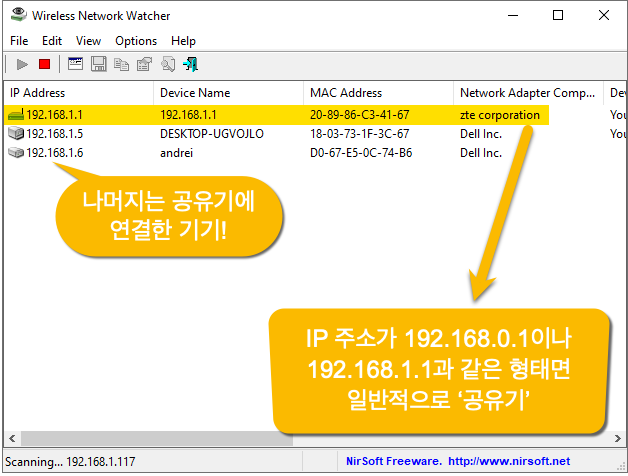
Task: Click the Find toolbar icon
Action: pos(168,64)
